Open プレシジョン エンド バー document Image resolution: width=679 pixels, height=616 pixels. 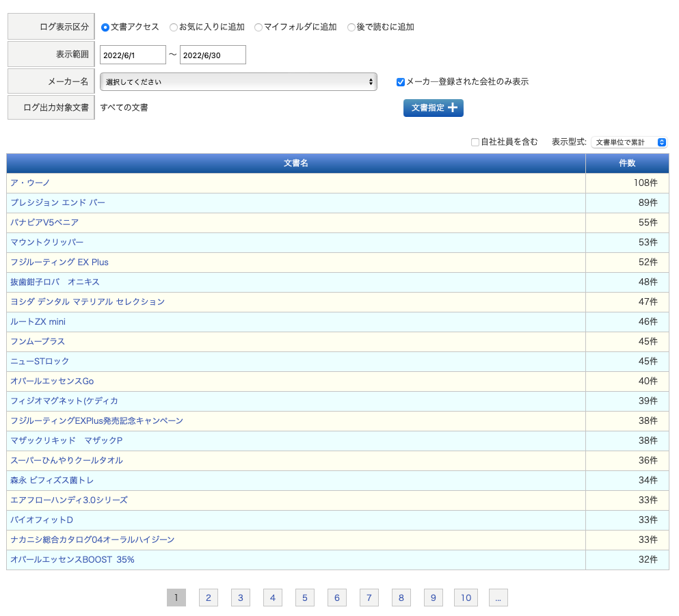[x=57, y=202]
